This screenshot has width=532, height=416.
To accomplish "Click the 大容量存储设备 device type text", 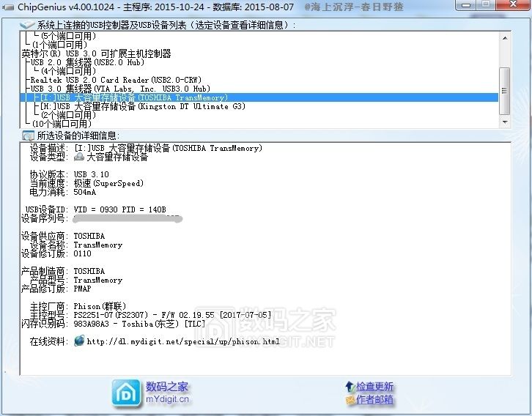I will click(117, 157).
